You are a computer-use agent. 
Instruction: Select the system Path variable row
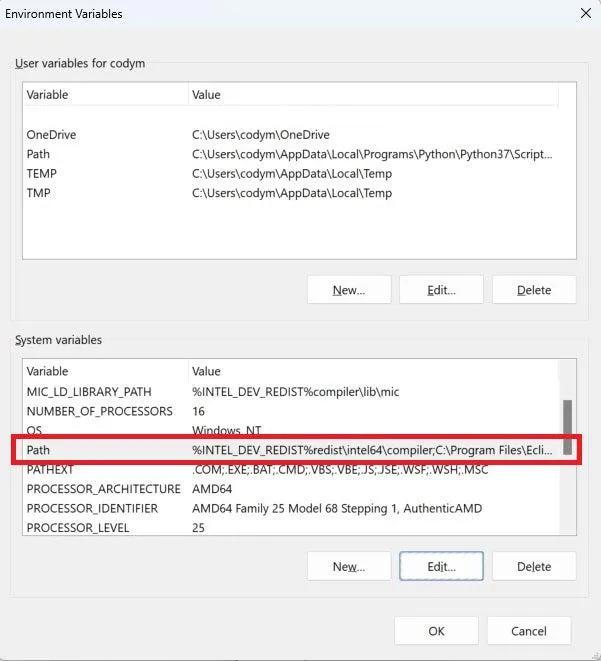click(x=38, y=450)
